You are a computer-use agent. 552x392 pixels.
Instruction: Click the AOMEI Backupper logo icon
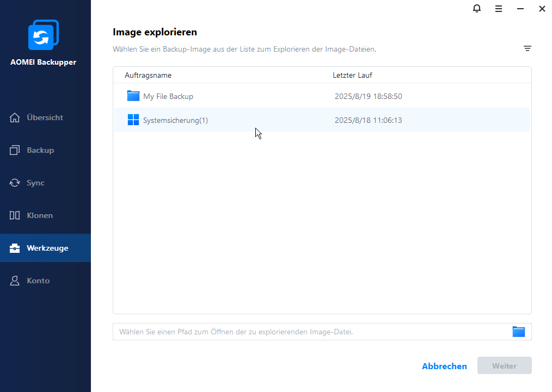(43, 35)
